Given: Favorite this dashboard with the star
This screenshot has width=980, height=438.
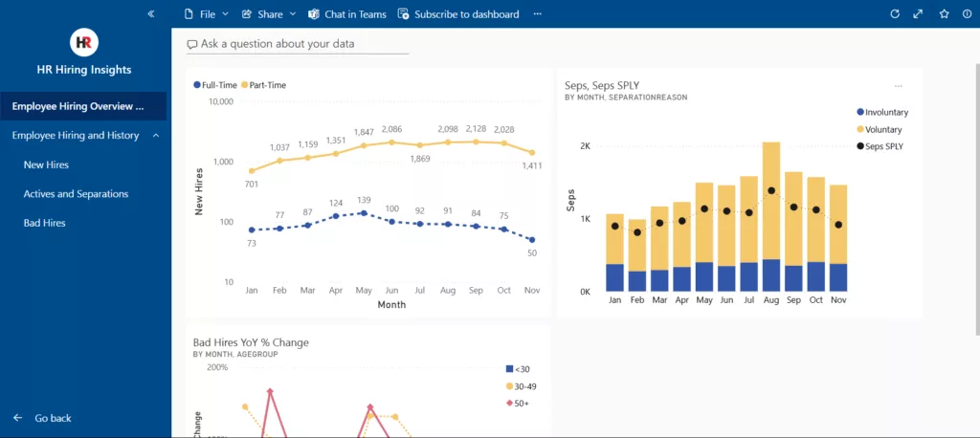Looking at the screenshot, I should (x=945, y=13).
